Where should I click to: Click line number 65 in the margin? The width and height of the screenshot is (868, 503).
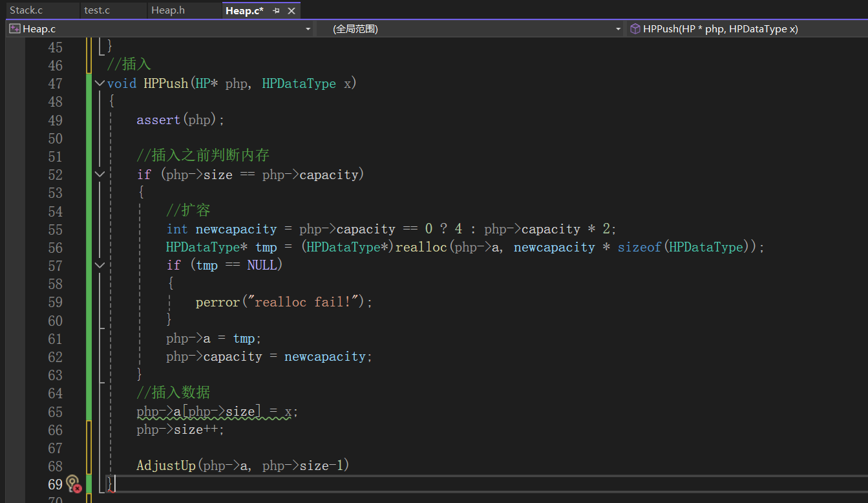click(x=55, y=412)
